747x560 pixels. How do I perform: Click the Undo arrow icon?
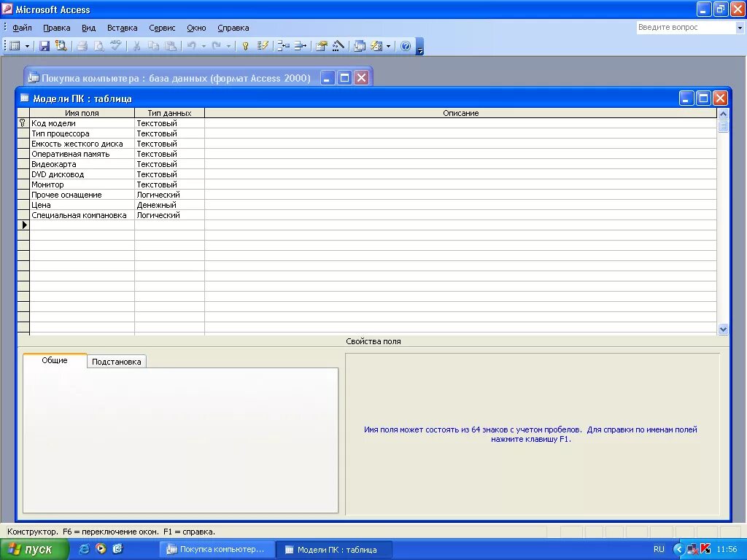click(x=191, y=46)
